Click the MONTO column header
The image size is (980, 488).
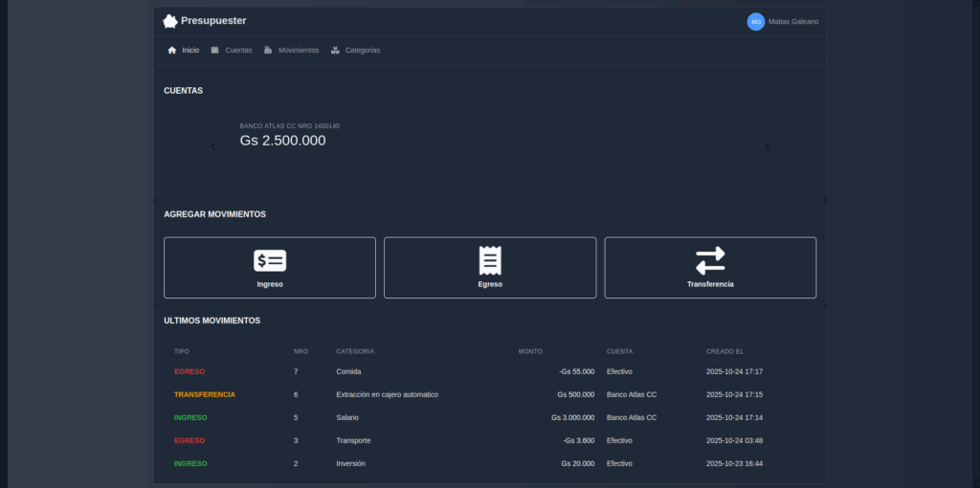530,352
